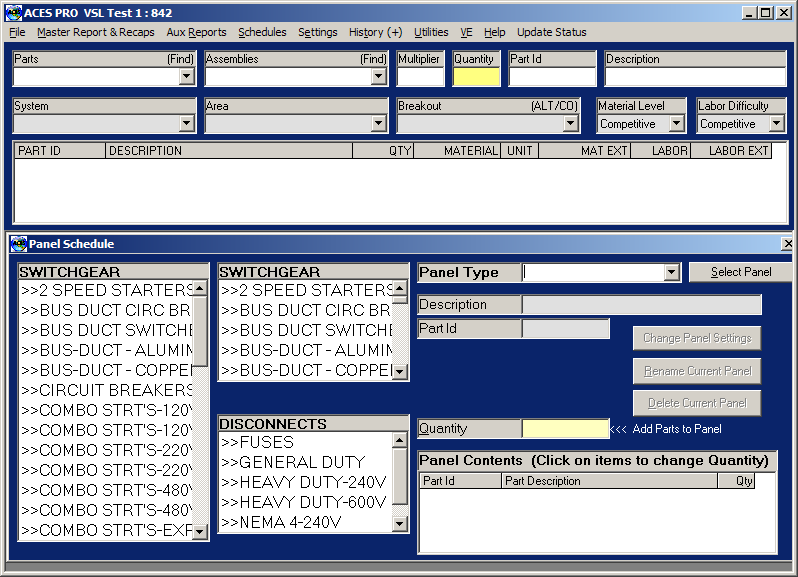Image resolution: width=798 pixels, height=577 pixels.
Task: Click the UNIT column header
Action: [520, 151]
